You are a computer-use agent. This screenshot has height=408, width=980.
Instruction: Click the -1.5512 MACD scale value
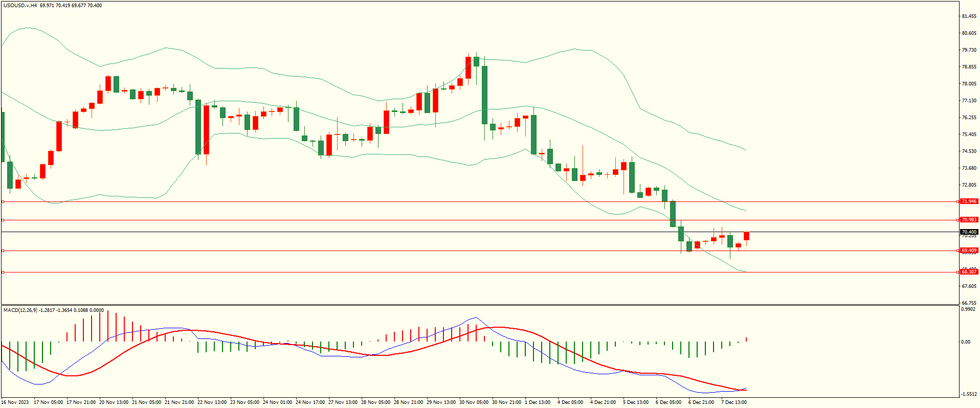pos(969,394)
